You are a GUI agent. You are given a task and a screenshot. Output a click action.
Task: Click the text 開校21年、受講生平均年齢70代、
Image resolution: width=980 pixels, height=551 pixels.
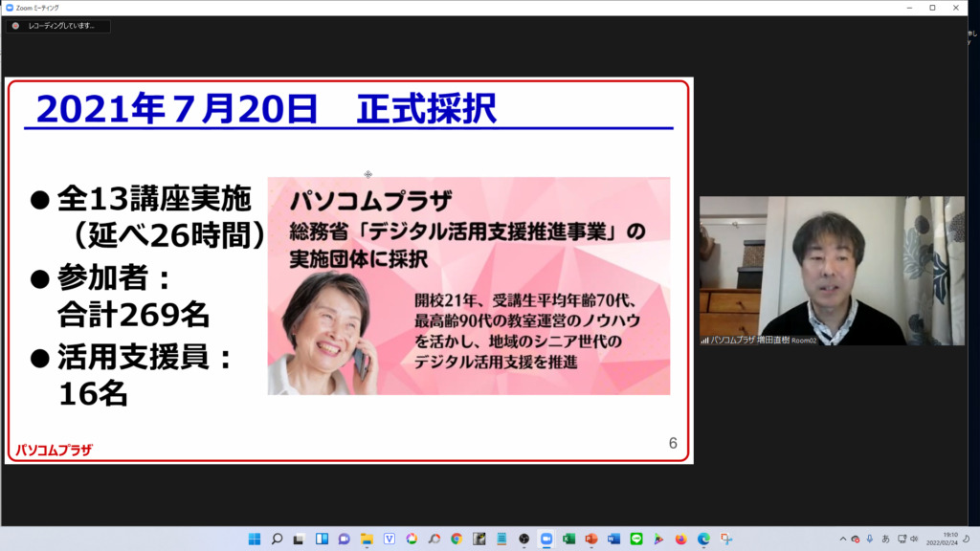(x=525, y=300)
